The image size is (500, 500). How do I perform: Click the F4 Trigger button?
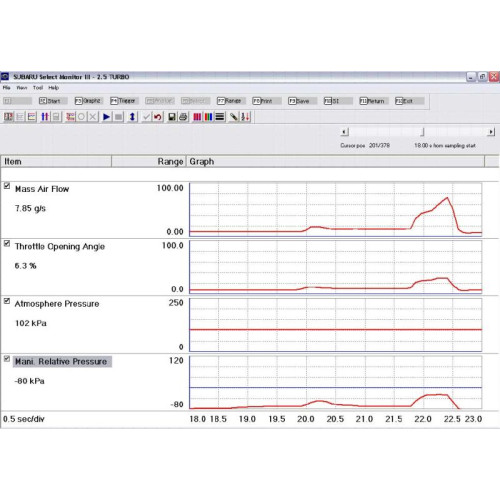pos(124,101)
